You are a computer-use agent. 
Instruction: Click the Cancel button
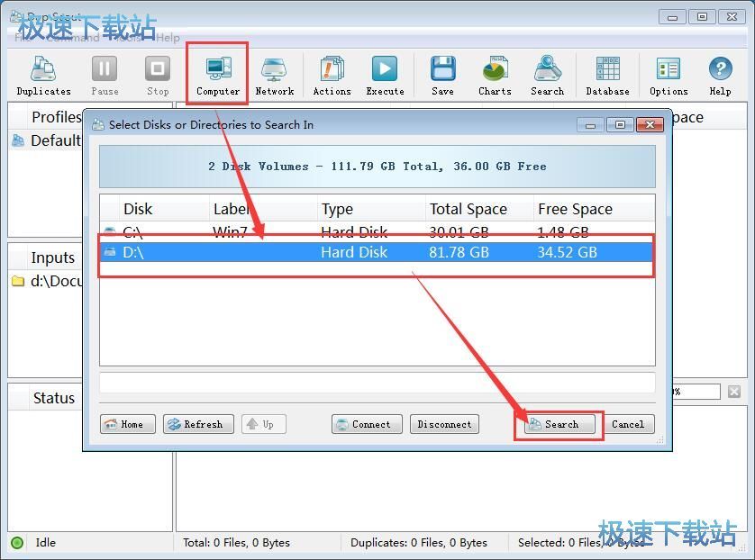(x=628, y=424)
